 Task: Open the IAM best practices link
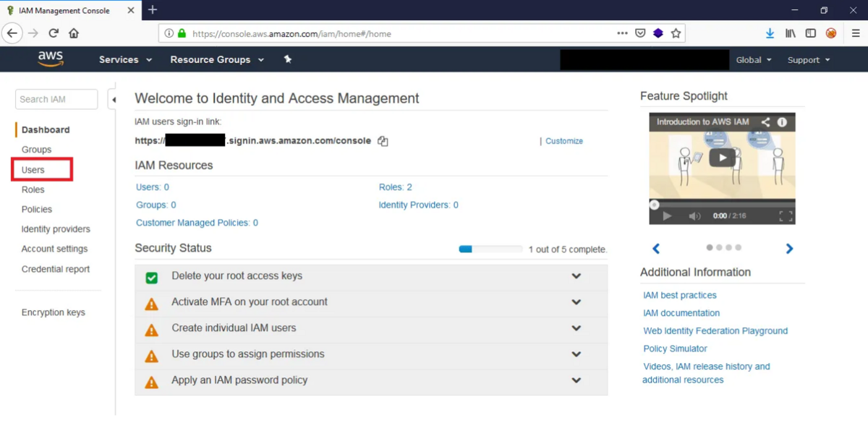click(680, 295)
